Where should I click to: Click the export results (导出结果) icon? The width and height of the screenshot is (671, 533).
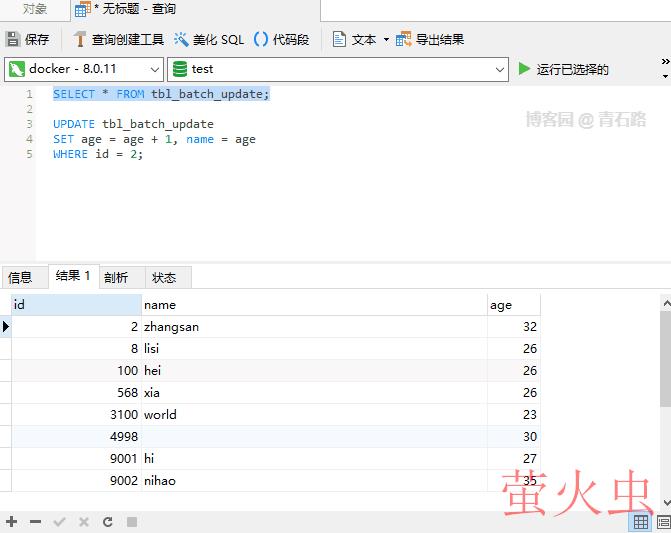click(x=404, y=40)
